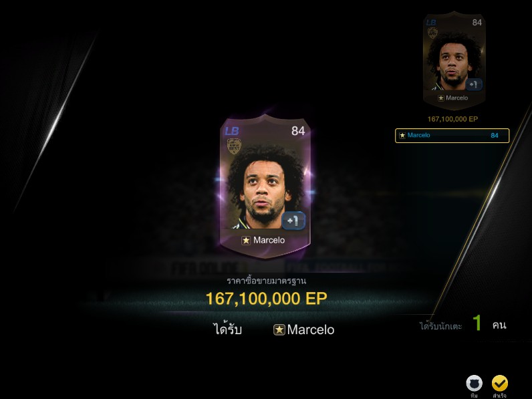This screenshot has width=532, height=399.
Task: Click the World Best emblem on center card
Action: point(234,146)
